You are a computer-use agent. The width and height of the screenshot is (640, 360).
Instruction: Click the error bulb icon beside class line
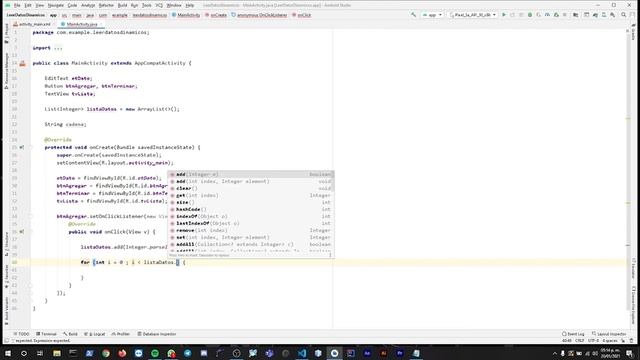click(22, 63)
